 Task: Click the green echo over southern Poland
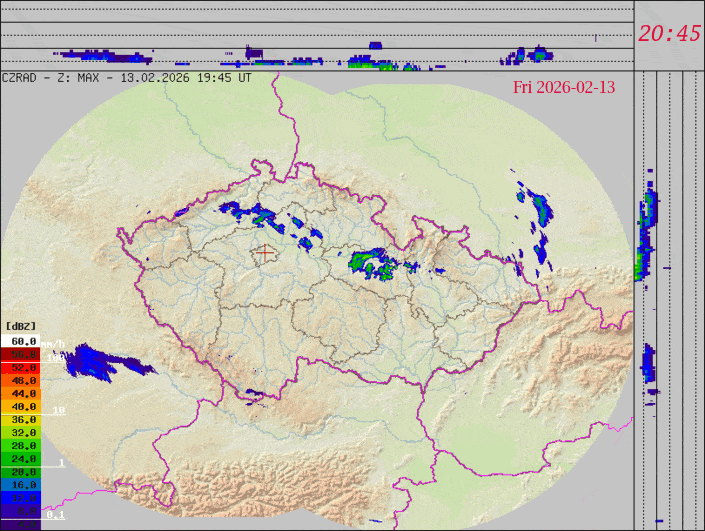pos(542,208)
